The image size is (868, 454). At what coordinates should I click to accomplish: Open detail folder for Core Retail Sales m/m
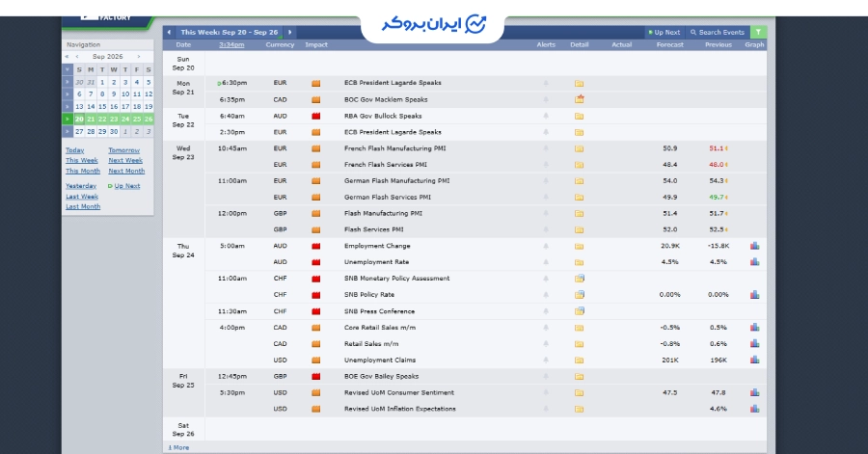579,328
